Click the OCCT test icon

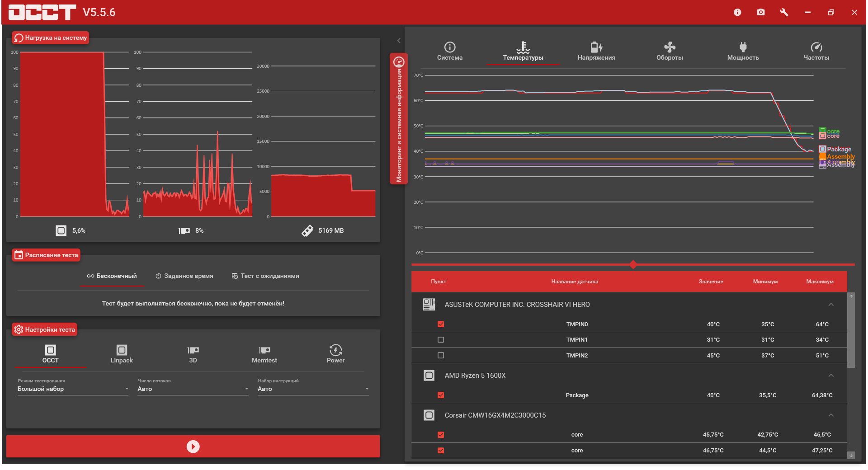(x=50, y=350)
